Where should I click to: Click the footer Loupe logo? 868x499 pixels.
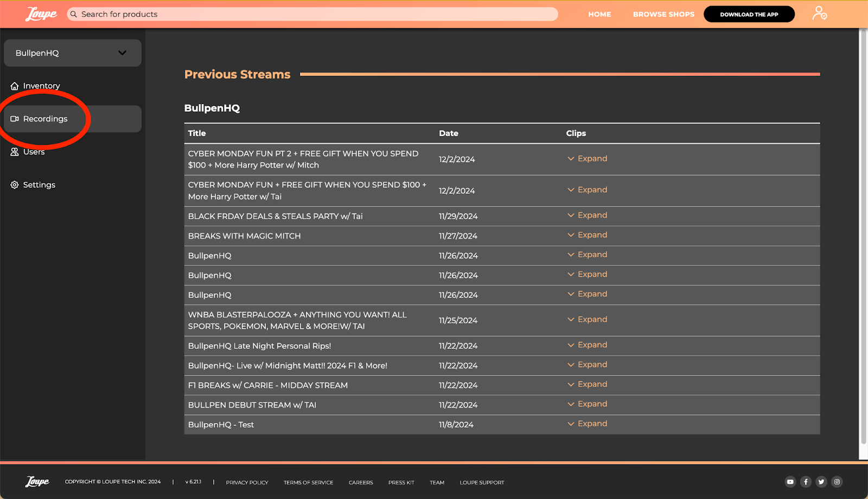click(x=37, y=482)
